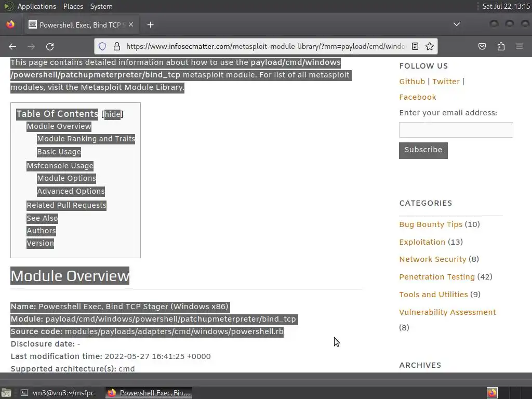This screenshot has height=399, width=532.
Task: View site security padlock details
Action: tap(117, 46)
